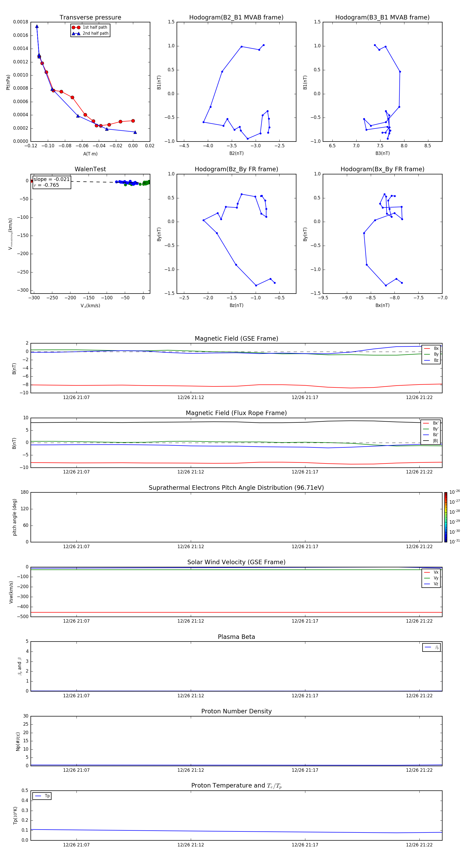
Task: Click the Suprathermal Electrons Pitch Angle Distribution title
Action: pos(236,488)
